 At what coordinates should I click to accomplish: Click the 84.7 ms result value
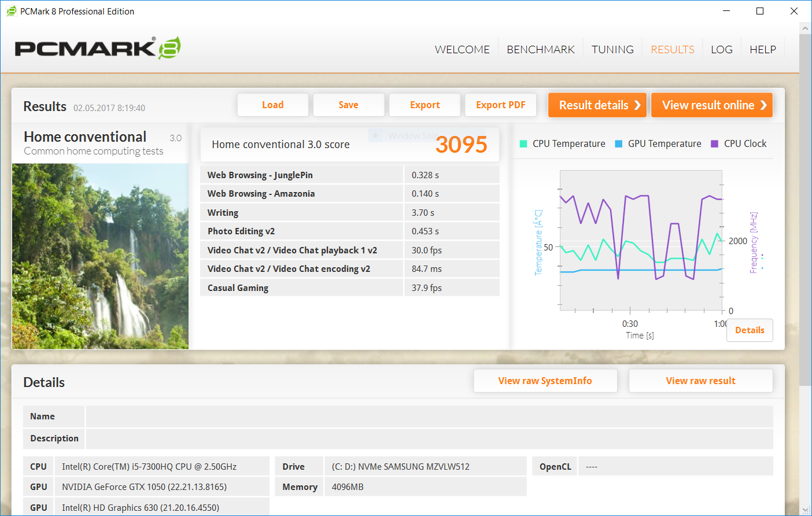point(427,269)
